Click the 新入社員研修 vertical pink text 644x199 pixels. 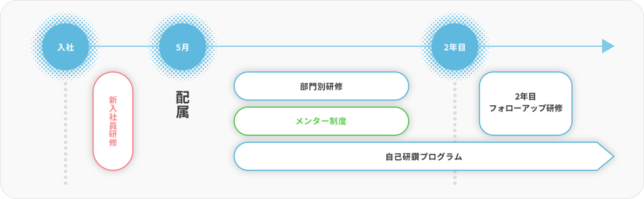click(x=113, y=121)
